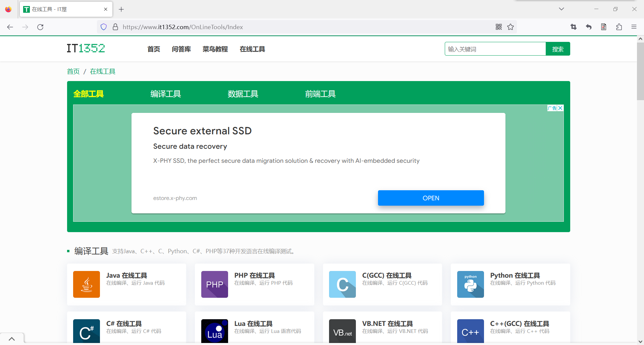The image size is (644, 345).
Task: Expand the bottom-left up chevron panel
Action: (x=12, y=339)
